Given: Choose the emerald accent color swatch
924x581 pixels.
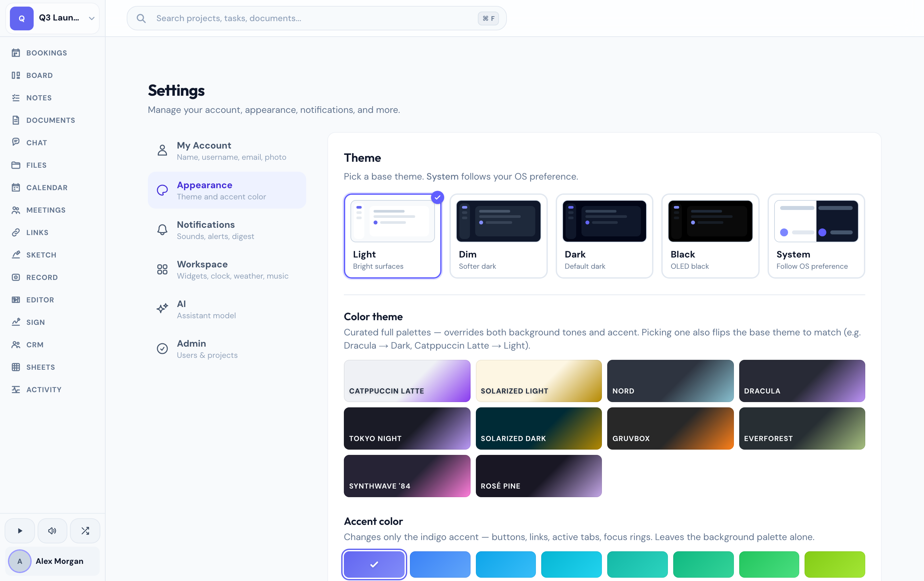Looking at the screenshot, I should [x=703, y=564].
